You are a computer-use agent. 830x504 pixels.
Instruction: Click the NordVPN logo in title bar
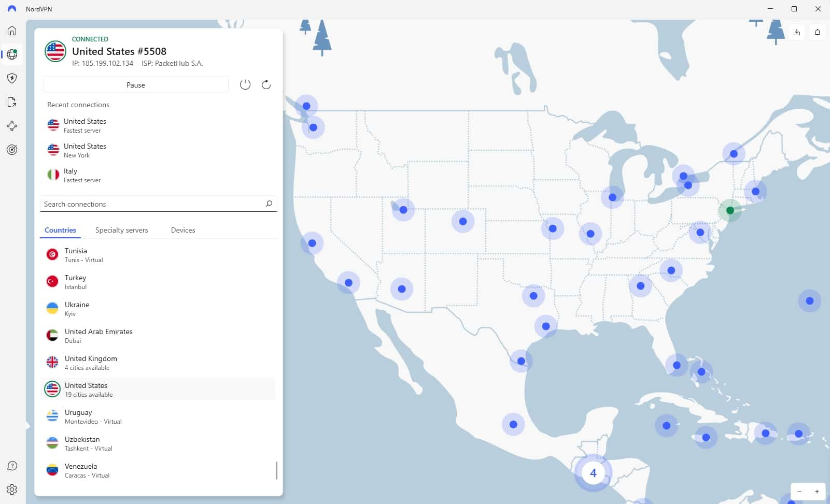(x=12, y=9)
